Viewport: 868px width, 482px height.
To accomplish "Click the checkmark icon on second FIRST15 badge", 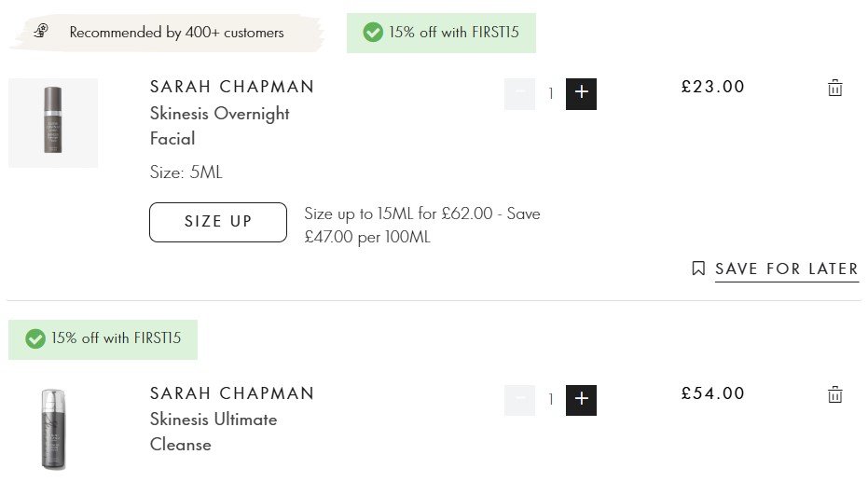I will 34,338.
